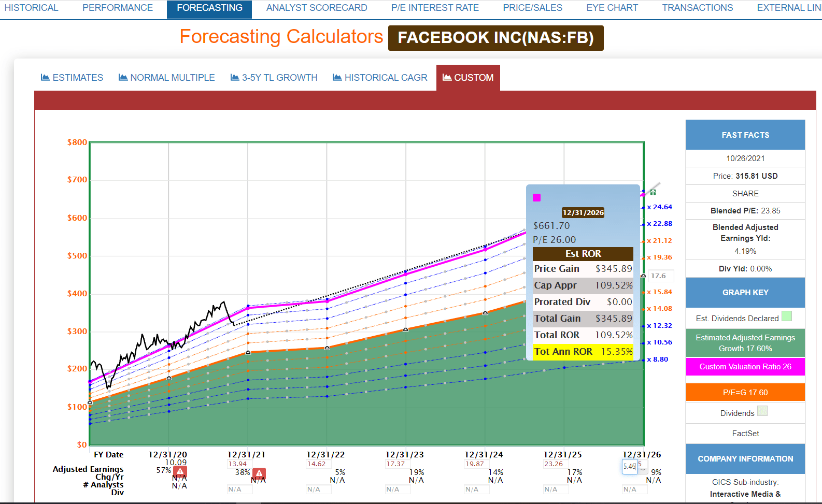Click the 17.6 multiple input box
Image resolution: width=822 pixels, height=504 pixels.
(x=661, y=276)
